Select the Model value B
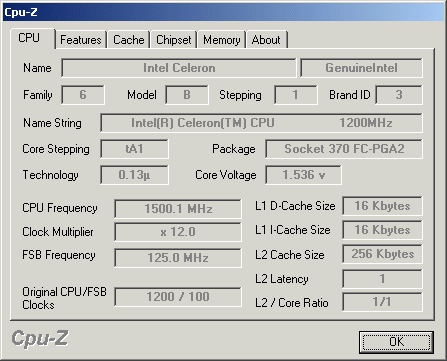 coord(187,95)
